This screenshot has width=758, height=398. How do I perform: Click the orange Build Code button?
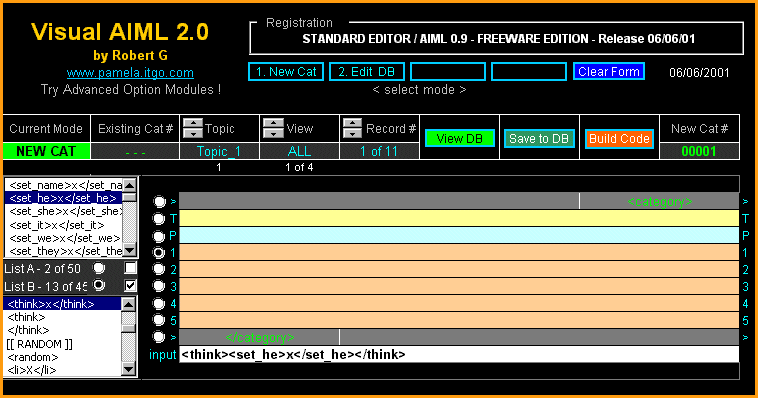coord(619,139)
